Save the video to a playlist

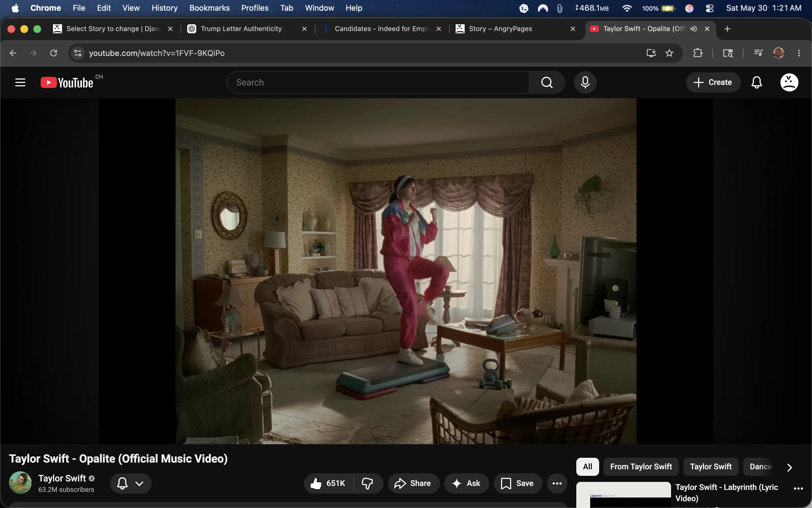[517, 483]
